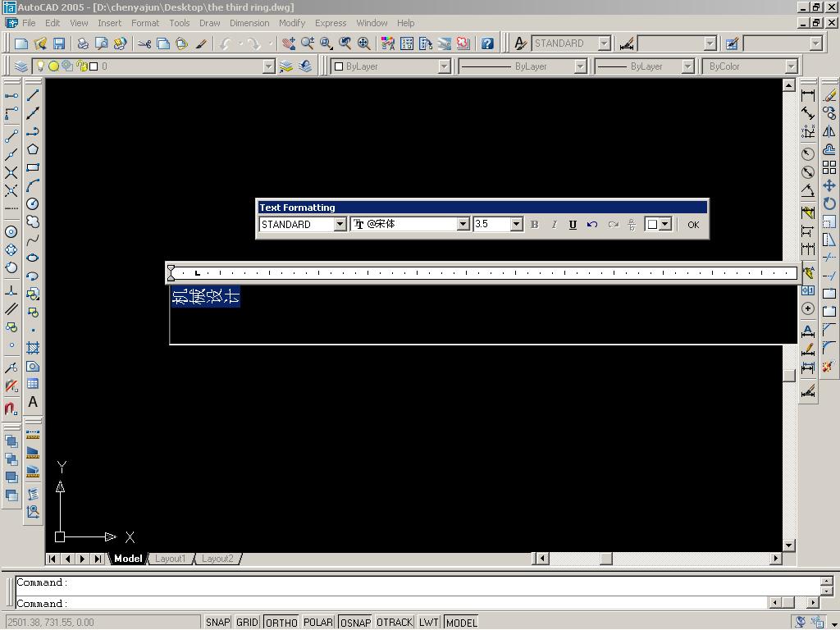Switch to the Layout2 tab
Image resolution: width=840 pixels, height=630 pixels.
217,558
